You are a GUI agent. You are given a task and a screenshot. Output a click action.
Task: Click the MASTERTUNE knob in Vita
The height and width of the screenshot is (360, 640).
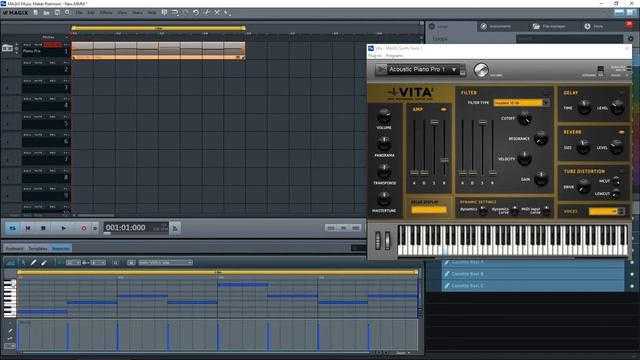[384, 199]
